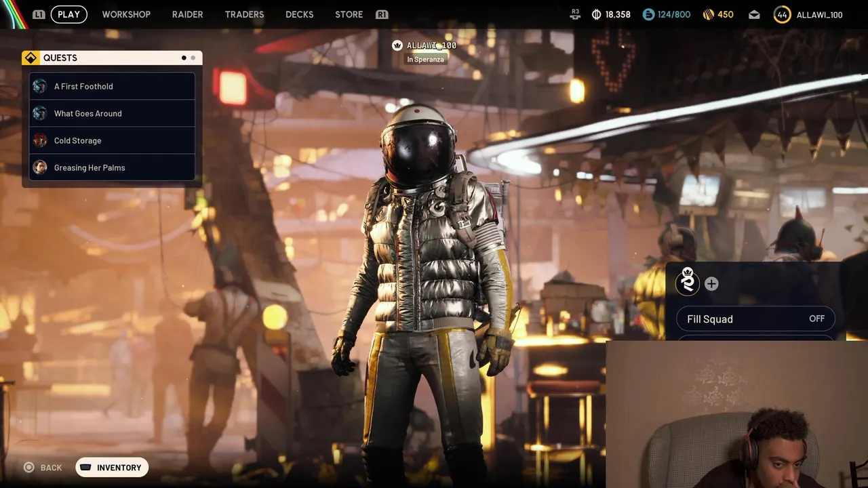The width and height of the screenshot is (868, 488).
Task: Open the Cold Storage quest
Action: (112, 140)
